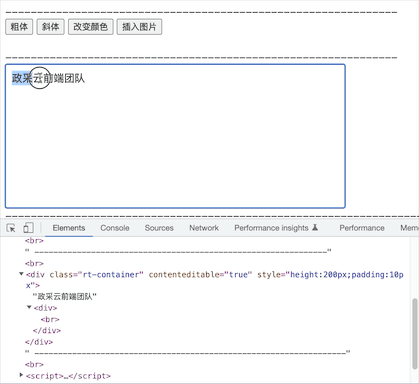Select the rt-container div element line

tap(215, 280)
